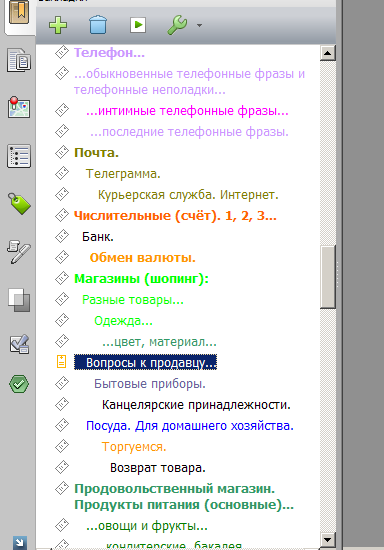Click bookmark icon beside '...овощи и фрукты...'
384x550 pixels.
tap(62, 525)
